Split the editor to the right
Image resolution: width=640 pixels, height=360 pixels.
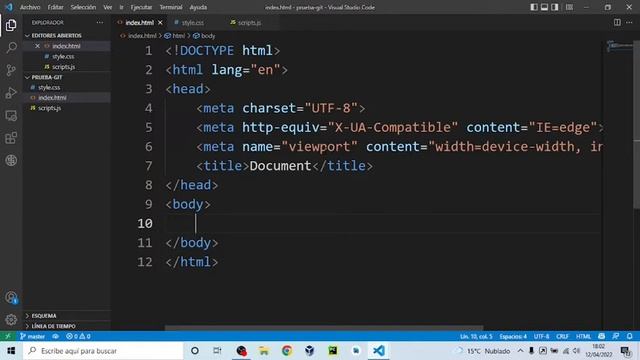tap(617, 22)
